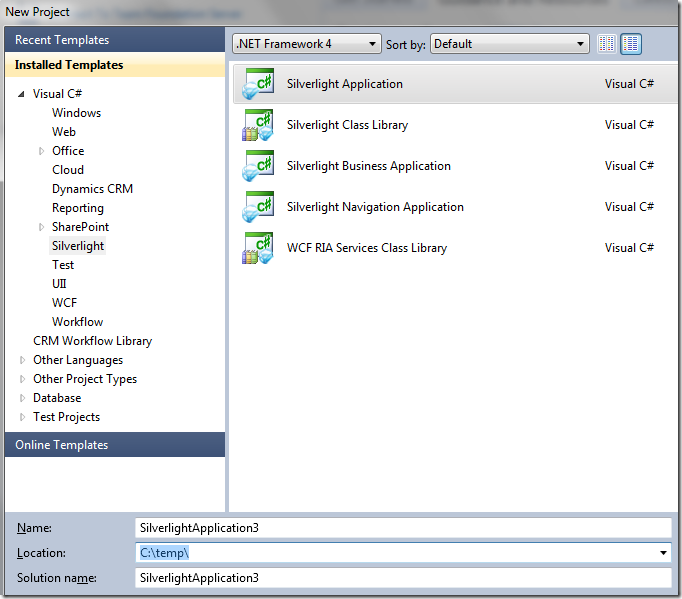The width and height of the screenshot is (682, 599).
Task: Select the Office category label
Action: (68, 151)
